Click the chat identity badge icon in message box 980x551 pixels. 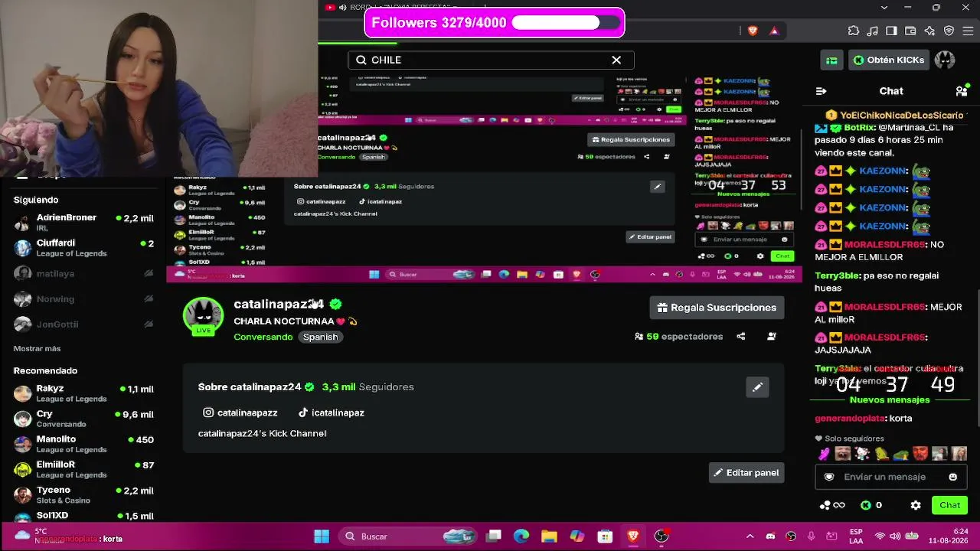click(x=828, y=477)
